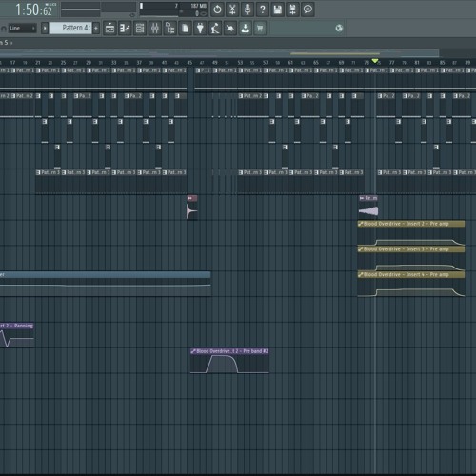Jump to bar 53 on timeline ruler
Viewport: 476px width, 476px height.
(x=240, y=63)
